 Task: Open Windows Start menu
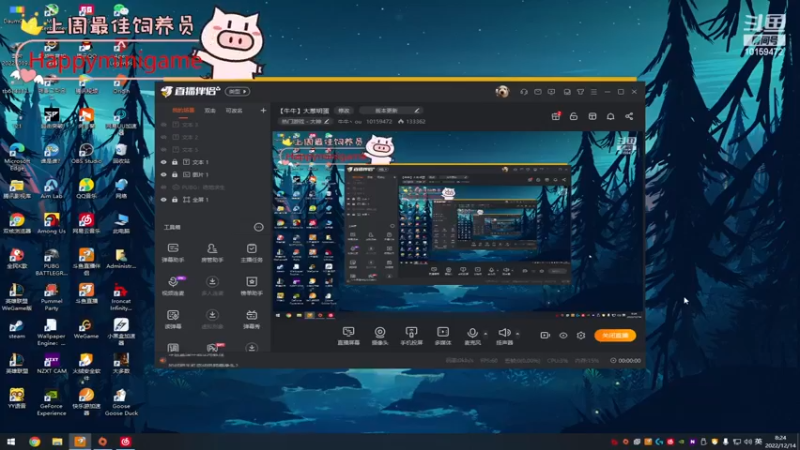[11, 442]
